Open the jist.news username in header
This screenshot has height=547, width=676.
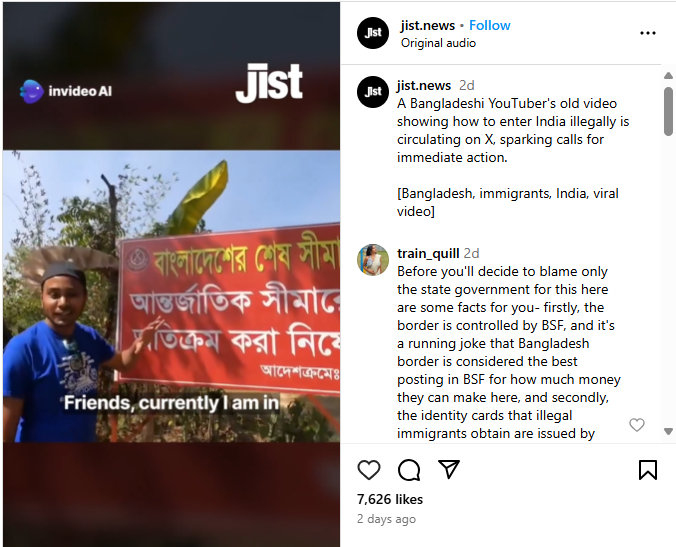[427, 25]
